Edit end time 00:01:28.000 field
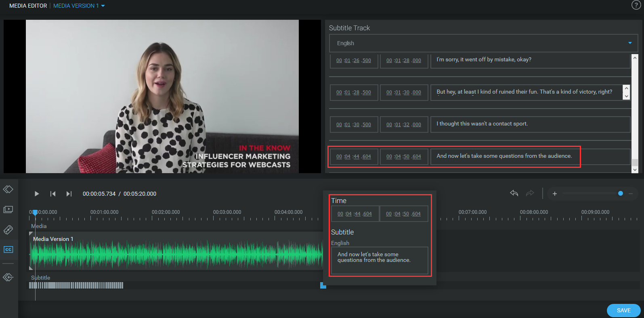 coord(404,61)
